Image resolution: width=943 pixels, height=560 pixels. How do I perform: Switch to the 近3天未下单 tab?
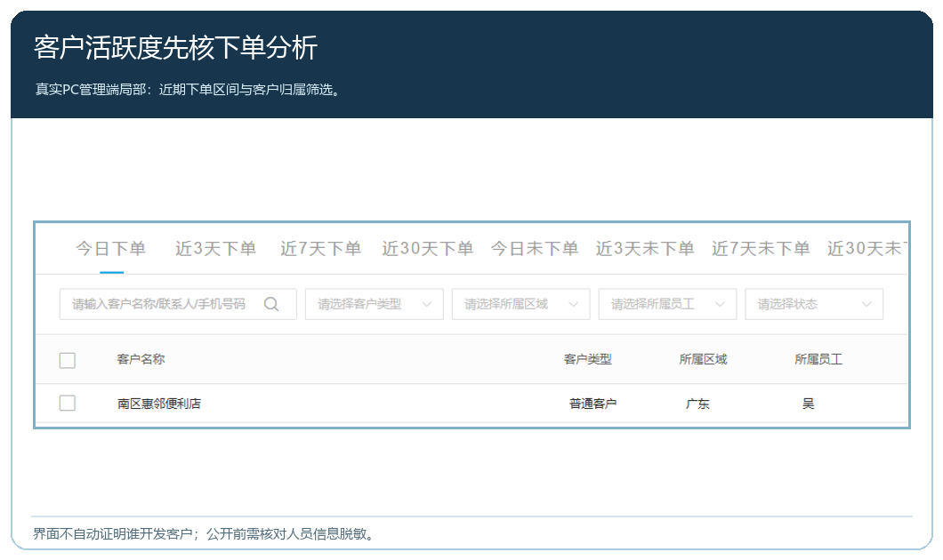click(645, 249)
